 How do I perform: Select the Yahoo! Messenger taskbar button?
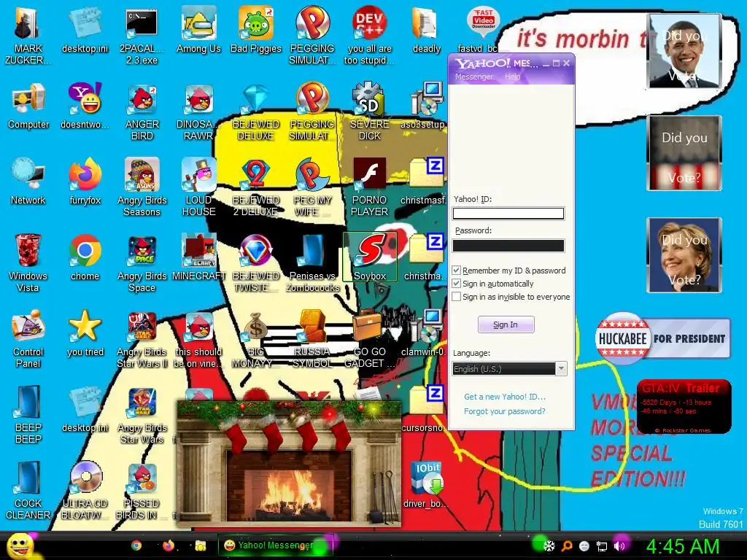pyautogui.click(x=275, y=545)
